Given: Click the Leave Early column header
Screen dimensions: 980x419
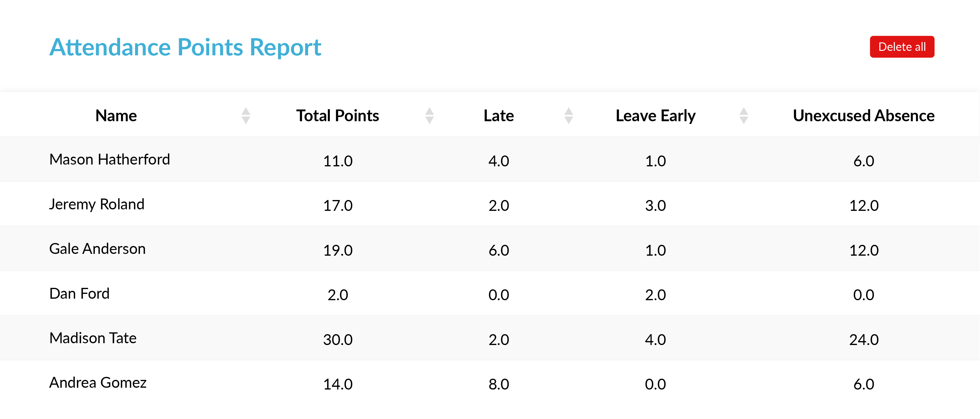Looking at the screenshot, I should click(x=655, y=116).
